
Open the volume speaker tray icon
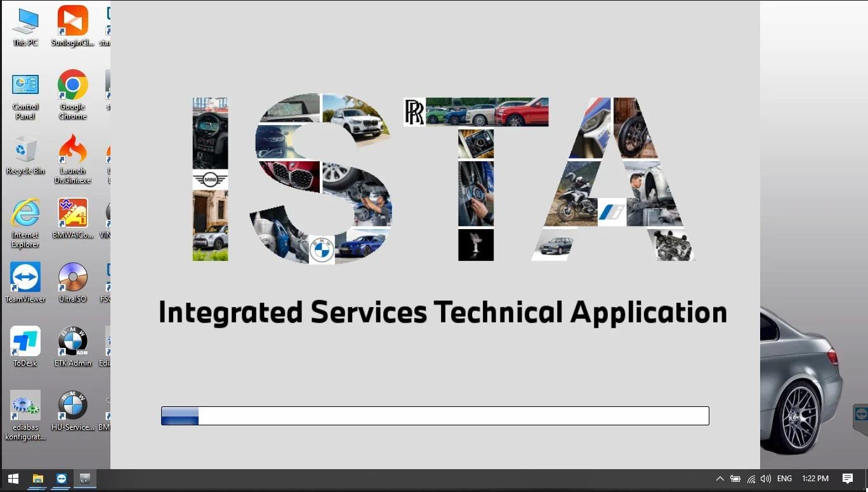pos(766,479)
